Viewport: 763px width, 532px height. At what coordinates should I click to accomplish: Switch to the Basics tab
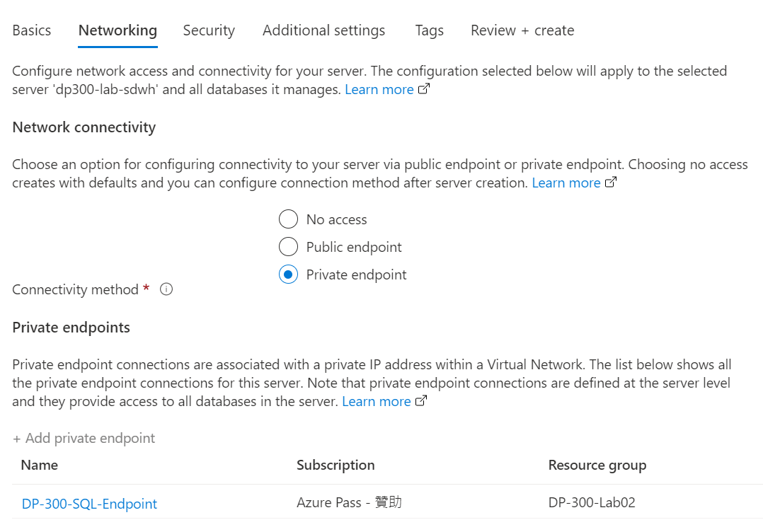(32, 30)
